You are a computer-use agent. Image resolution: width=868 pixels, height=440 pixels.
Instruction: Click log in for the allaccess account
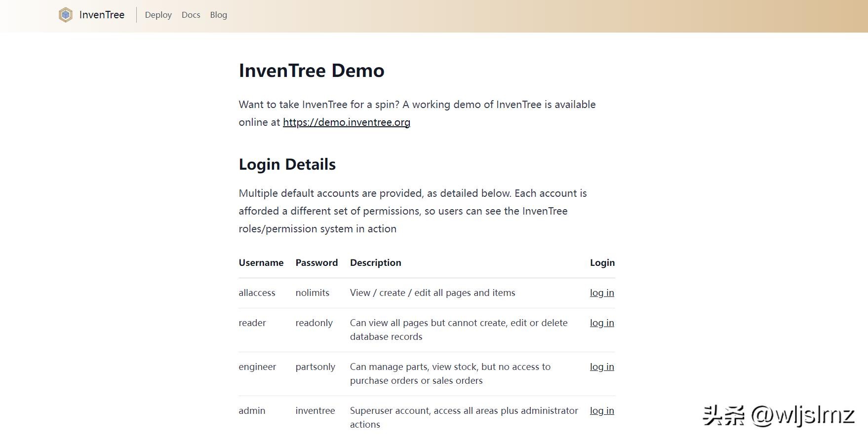(x=601, y=293)
